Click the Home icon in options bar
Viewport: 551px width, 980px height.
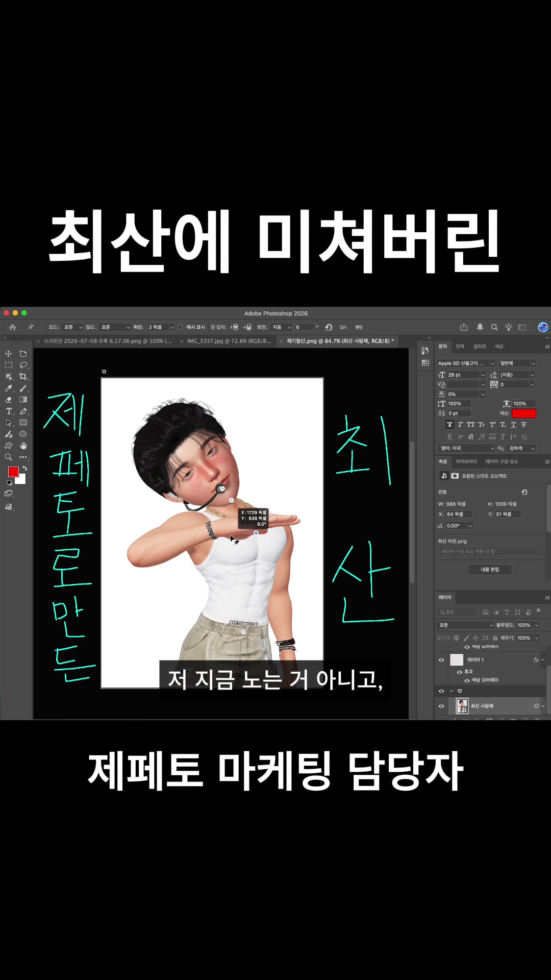[x=13, y=327]
